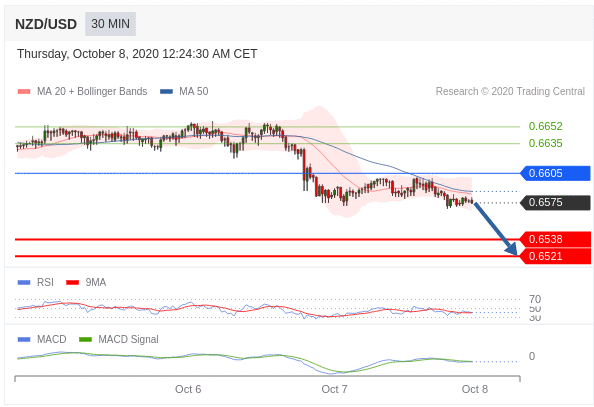
Task: Toggle MA 20 + Bollinger Bands legend swatch
Action: (x=24, y=91)
